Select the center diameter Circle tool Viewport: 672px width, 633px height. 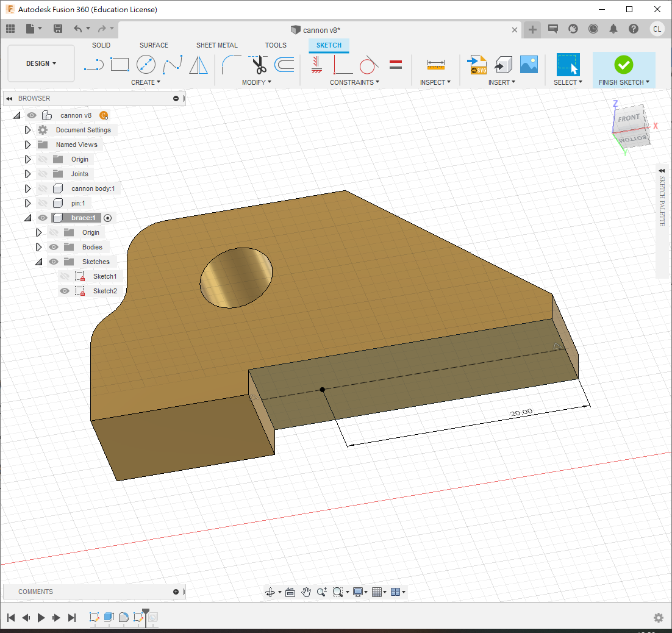pyautogui.click(x=146, y=64)
